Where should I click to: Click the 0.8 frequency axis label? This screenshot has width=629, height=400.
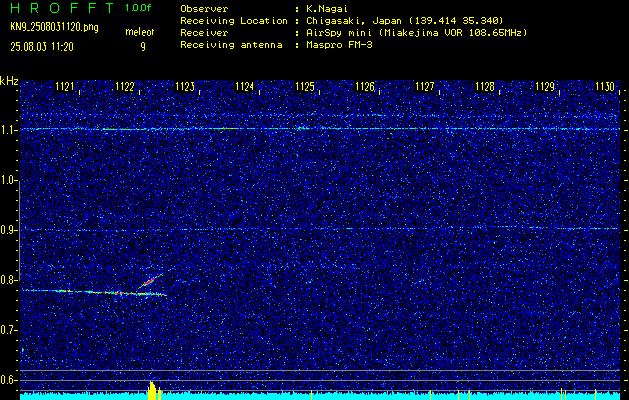point(9,280)
